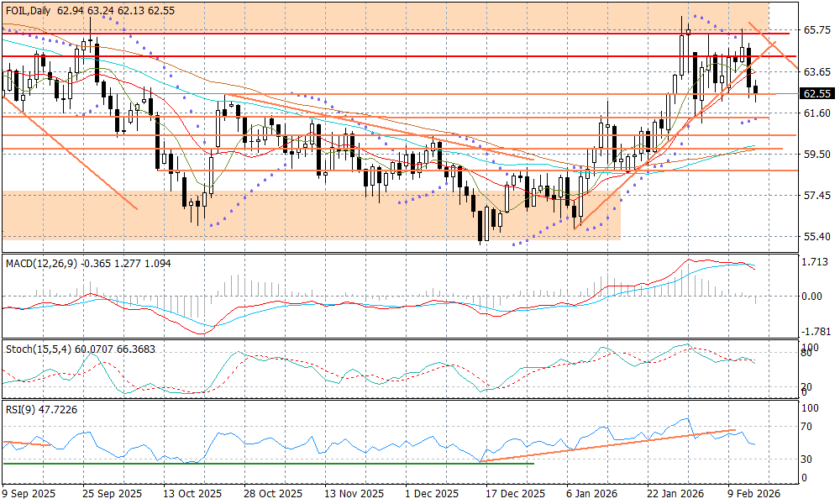The image size is (840, 504).
Task: Click the FOIL,Daily chart title
Action: (30, 11)
